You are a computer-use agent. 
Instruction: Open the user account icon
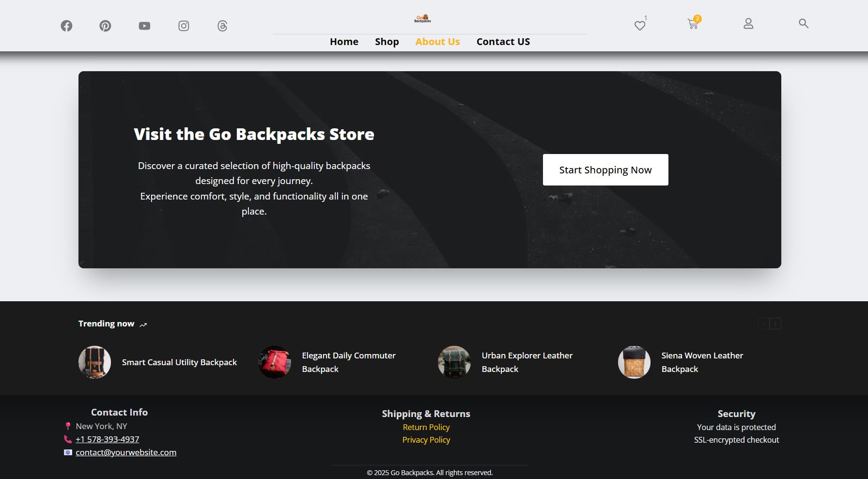click(748, 23)
